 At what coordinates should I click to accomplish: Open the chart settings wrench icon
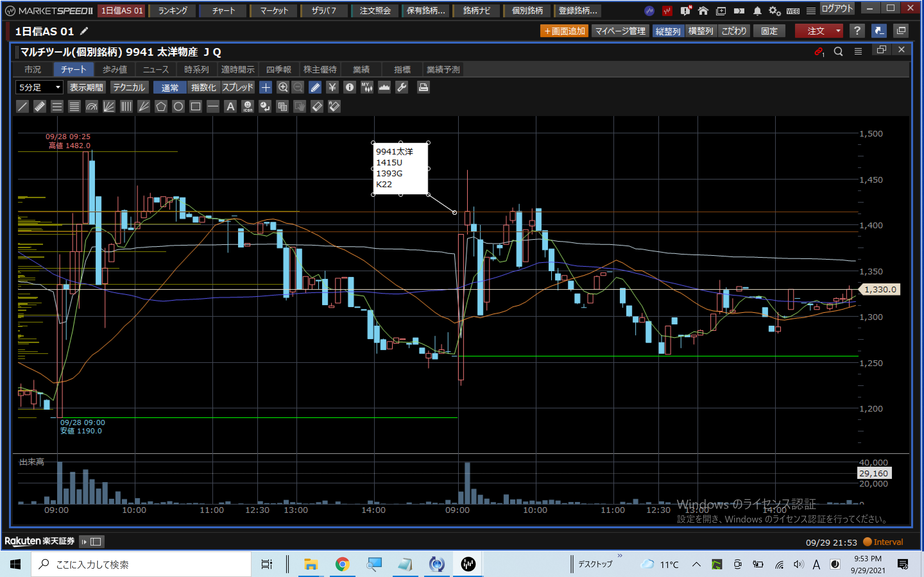pyautogui.click(x=402, y=88)
